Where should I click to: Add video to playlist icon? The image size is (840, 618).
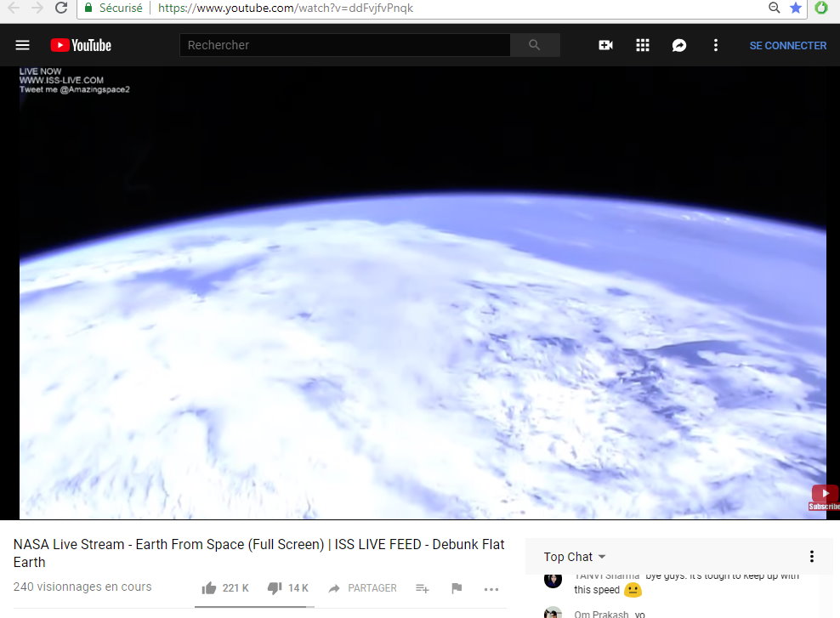(x=423, y=588)
